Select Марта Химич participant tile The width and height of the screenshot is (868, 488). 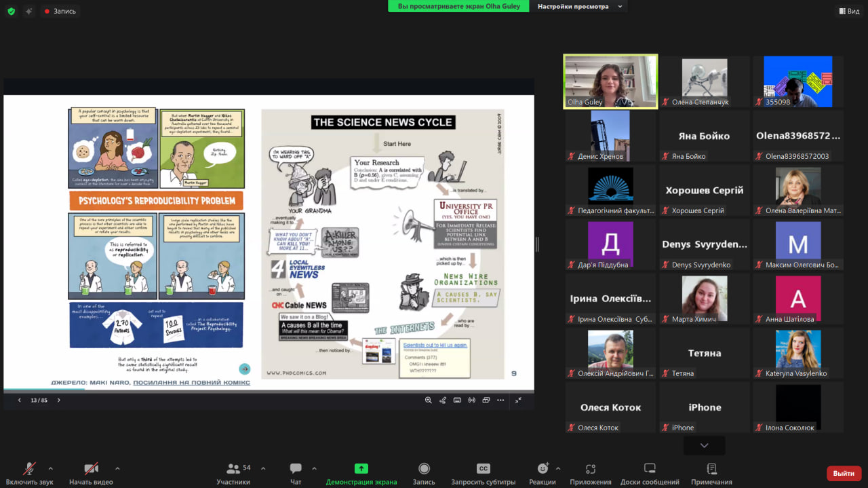point(705,299)
